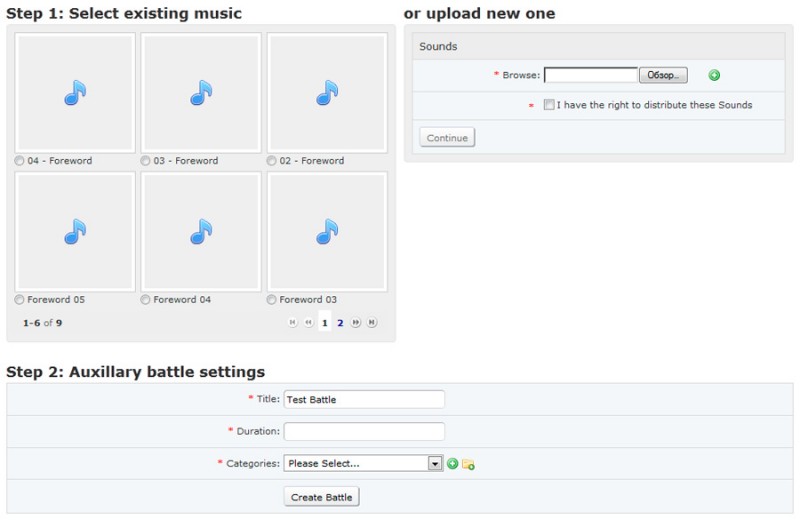Click the Title field with Test Battle
800x520 pixels.
[x=364, y=399]
